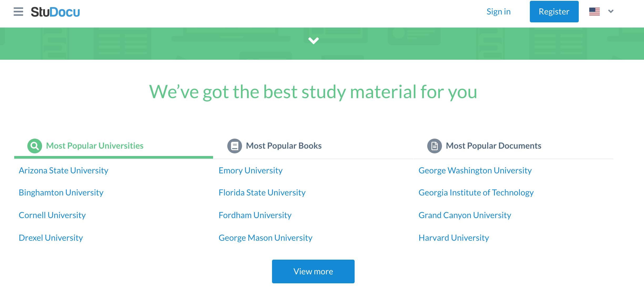
Task: Open Arizona State University link
Action: pyautogui.click(x=63, y=170)
